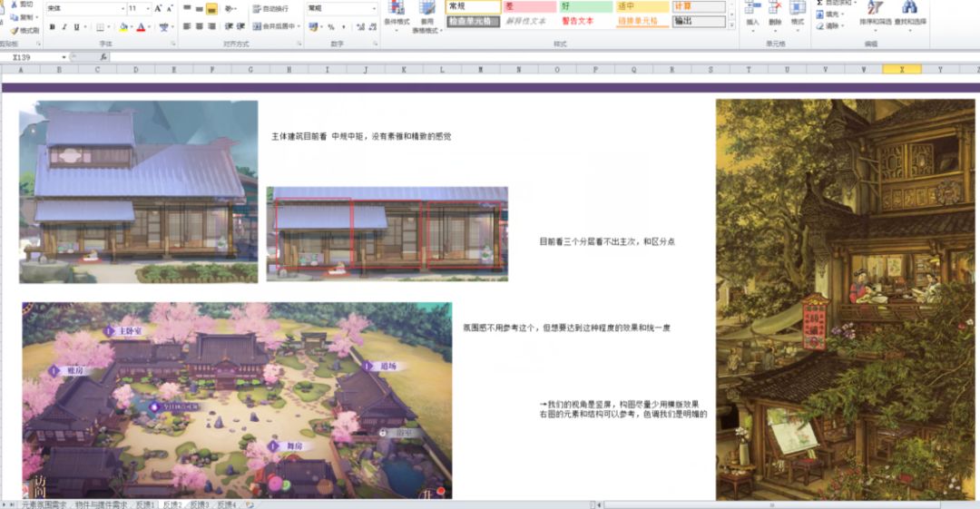Toggle Wrap Text (自动换行)
The image size is (980, 509).
[270, 8]
